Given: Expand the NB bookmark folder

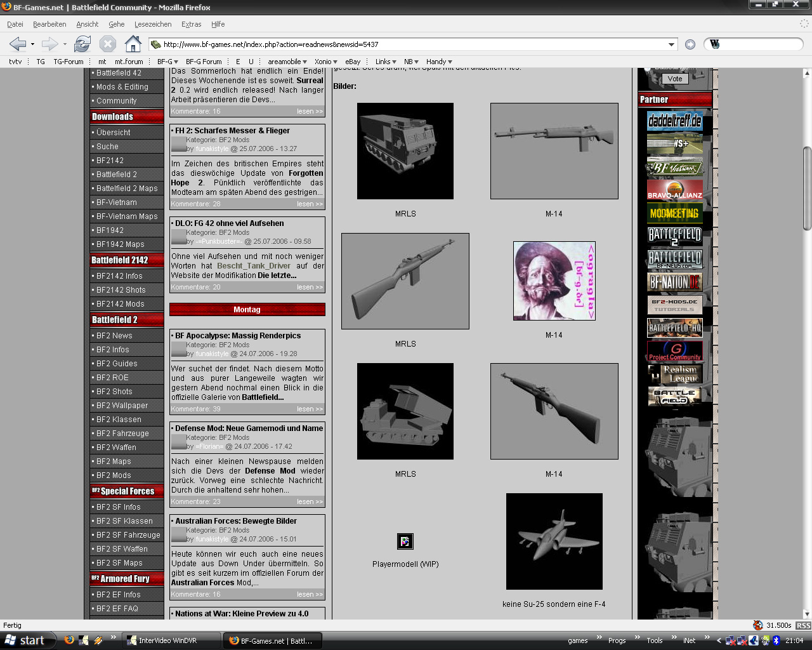Looking at the screenshot, I should tap(412, 62).
